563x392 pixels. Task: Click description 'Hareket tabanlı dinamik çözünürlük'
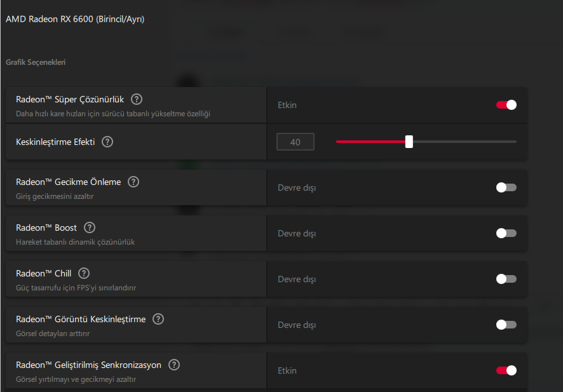tap(76, 242)
